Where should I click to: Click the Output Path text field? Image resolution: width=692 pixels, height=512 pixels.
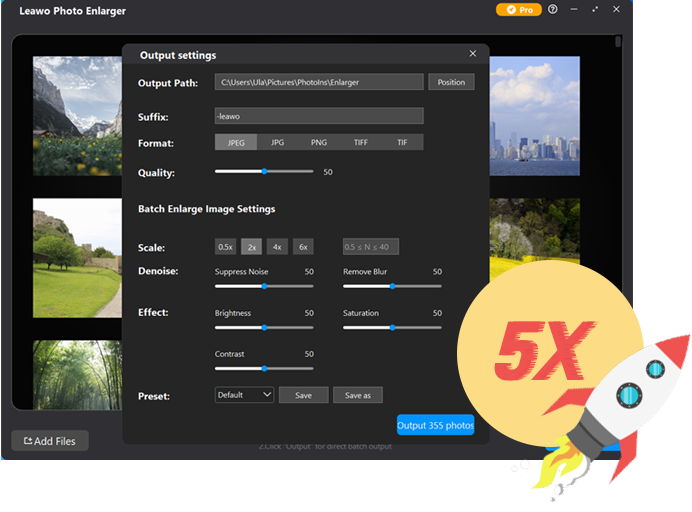319,82
